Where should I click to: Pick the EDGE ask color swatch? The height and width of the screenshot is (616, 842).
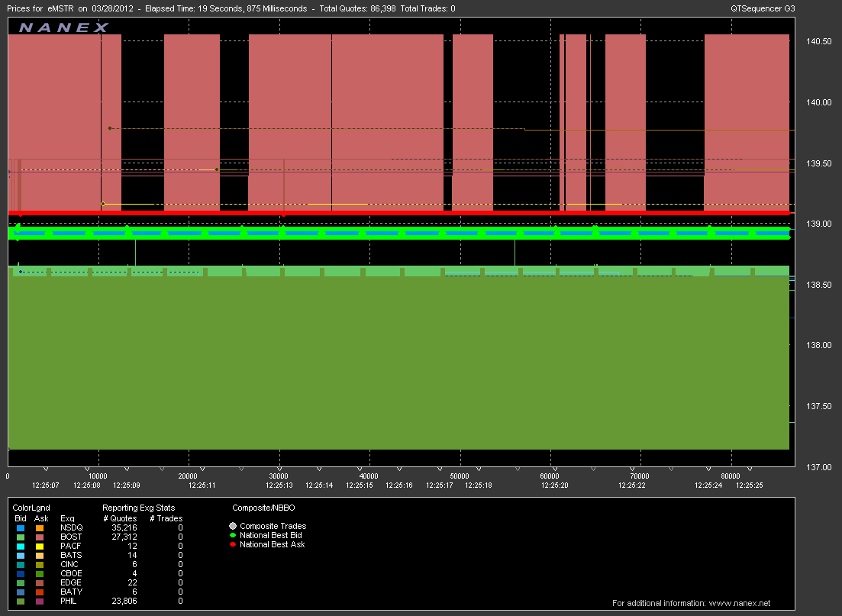[40, 582]
